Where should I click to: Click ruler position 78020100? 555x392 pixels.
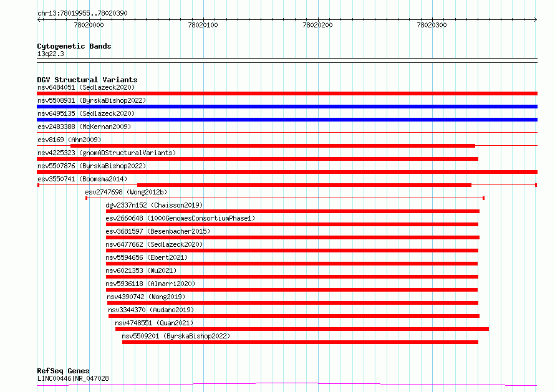(x=203, y=25)
